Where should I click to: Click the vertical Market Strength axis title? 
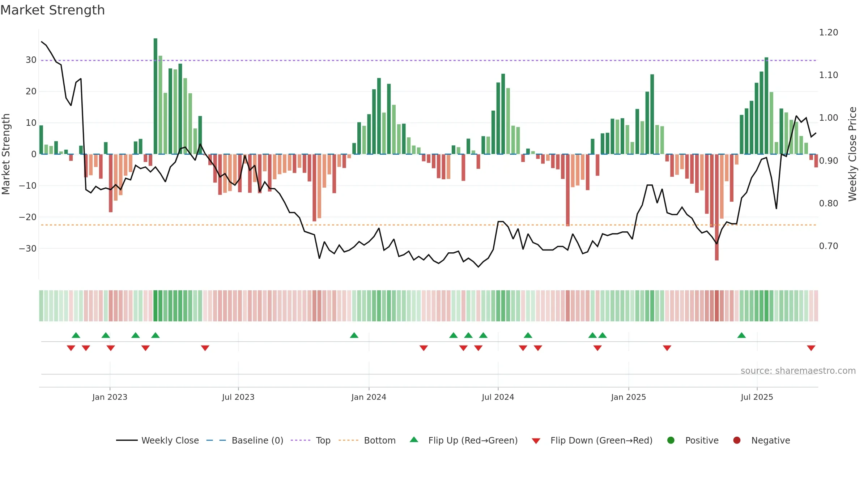coord(6,154)
